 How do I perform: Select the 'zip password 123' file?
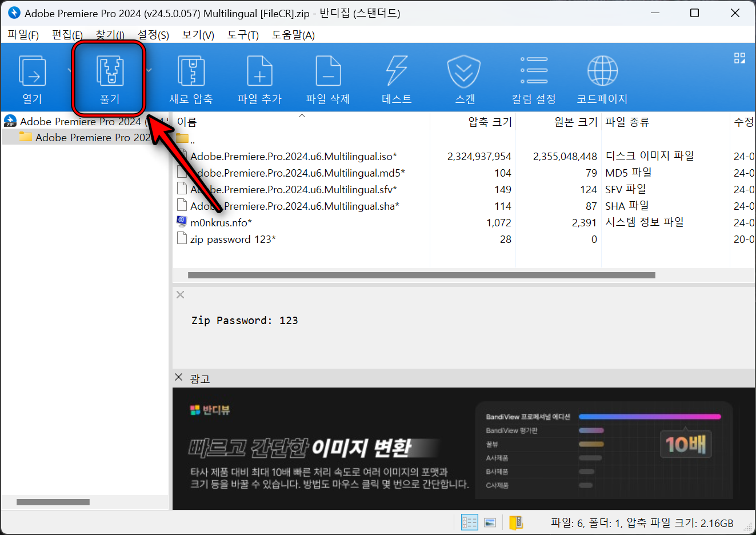[233, 239]
